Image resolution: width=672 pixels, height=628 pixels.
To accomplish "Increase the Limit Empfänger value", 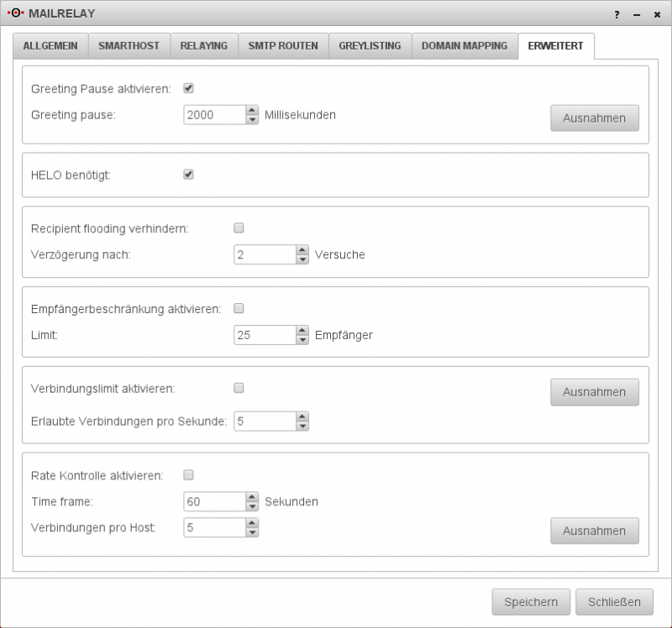I will 302,330.
